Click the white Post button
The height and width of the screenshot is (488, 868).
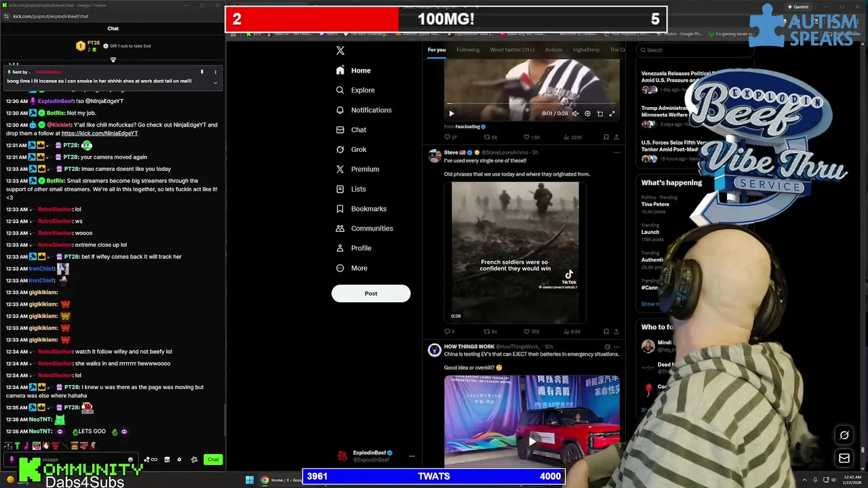pyautogui.click(x=371, y=293)
